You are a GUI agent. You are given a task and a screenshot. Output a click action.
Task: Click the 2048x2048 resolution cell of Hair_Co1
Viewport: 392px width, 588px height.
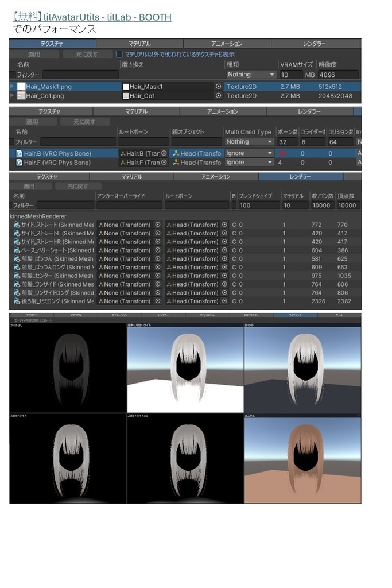tap(335, 96)
